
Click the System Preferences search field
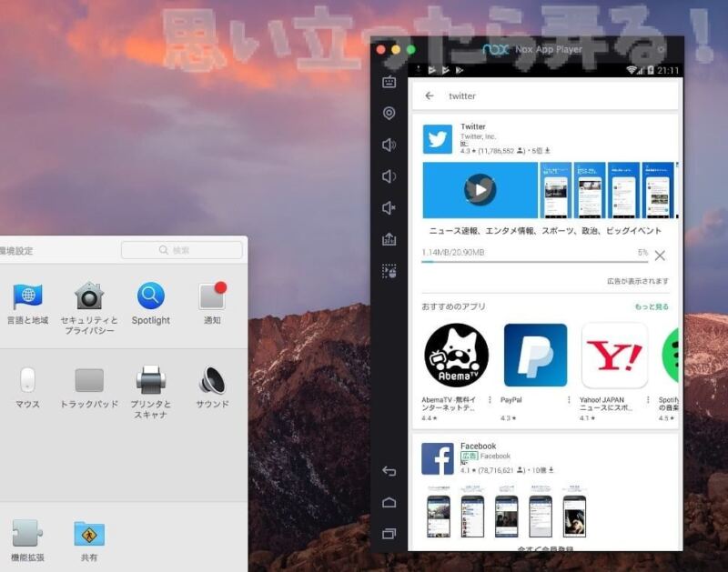pyautogui.click(x=181, y=250)
